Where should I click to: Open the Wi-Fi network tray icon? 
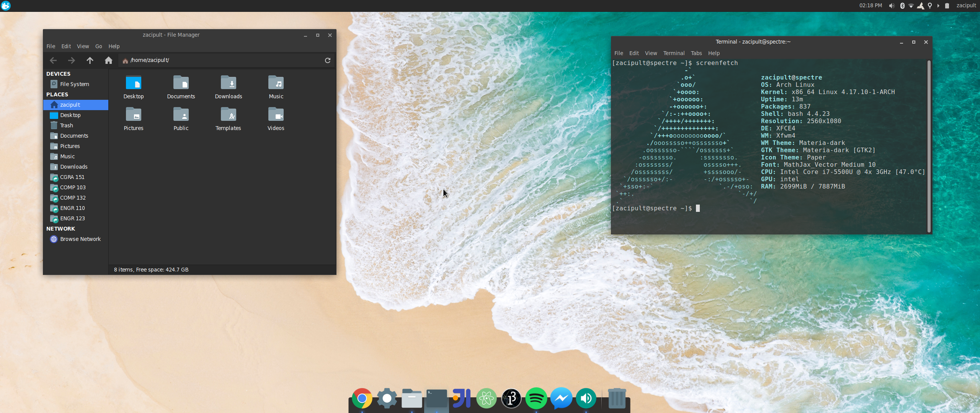[x=911, y=6]
